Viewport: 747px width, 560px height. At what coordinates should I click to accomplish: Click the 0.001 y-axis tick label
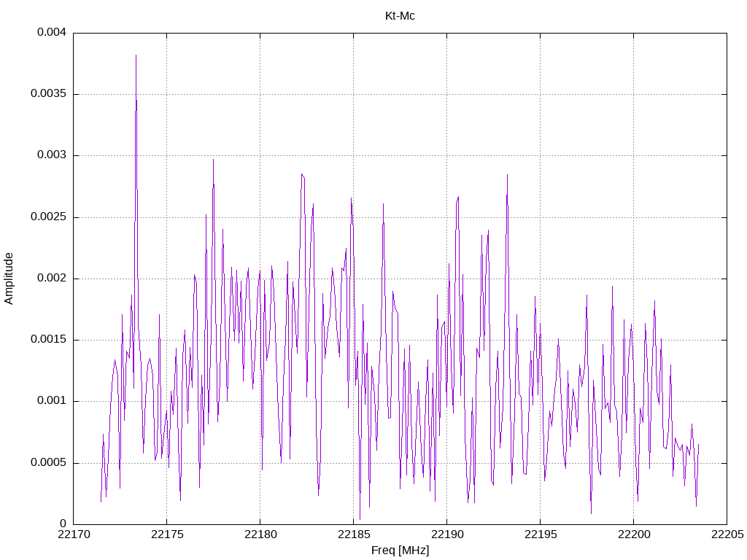pos(51,400)
